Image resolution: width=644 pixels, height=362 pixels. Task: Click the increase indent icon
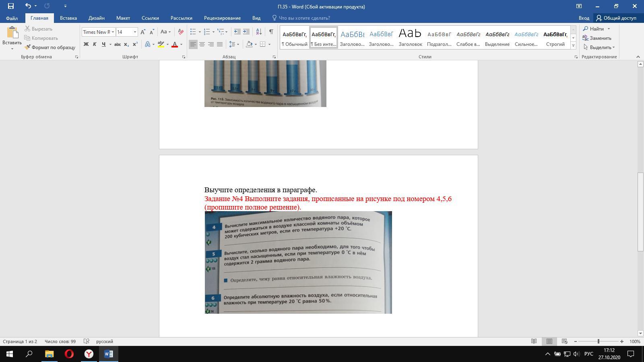[x=246, y=32]
